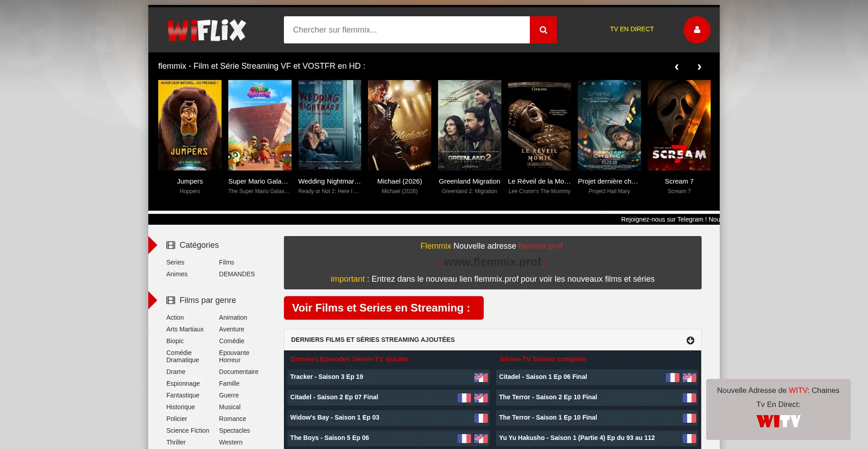Image resolution: width=868 pixels, height=449 pixels.
Task: Click English flag on Citadel Saison 1 row
Action: point(689,378)
